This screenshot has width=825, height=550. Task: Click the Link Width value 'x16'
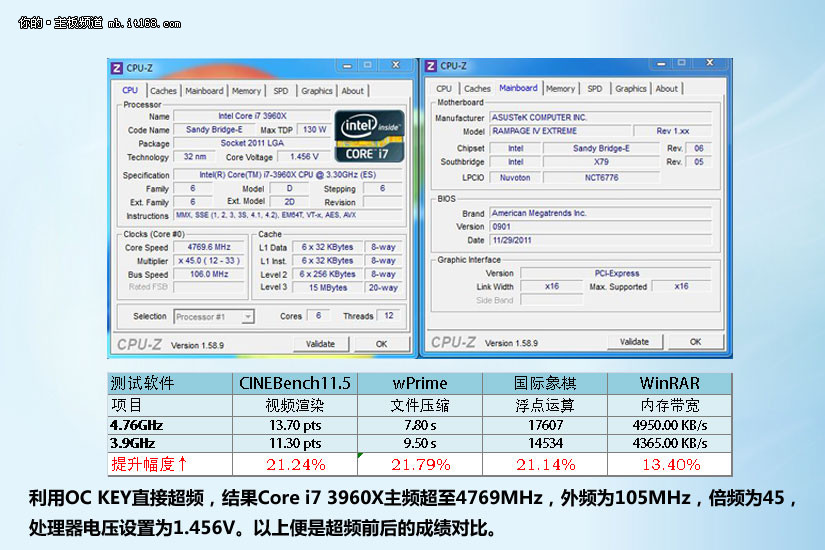click(x=552, y=286)
